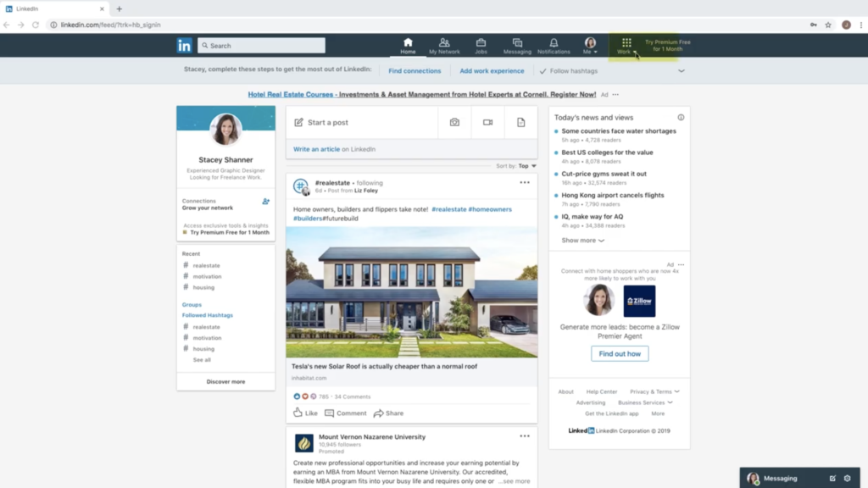Open the Hotel Real Estate Courses ad link
The height and width of the screenshot is (488, 868).
pyautogui.click(x=422, y=95)
